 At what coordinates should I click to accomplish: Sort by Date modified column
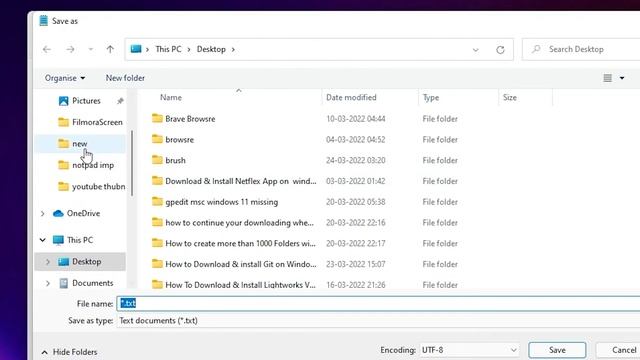pyautogui.click(x=351, y=98)
